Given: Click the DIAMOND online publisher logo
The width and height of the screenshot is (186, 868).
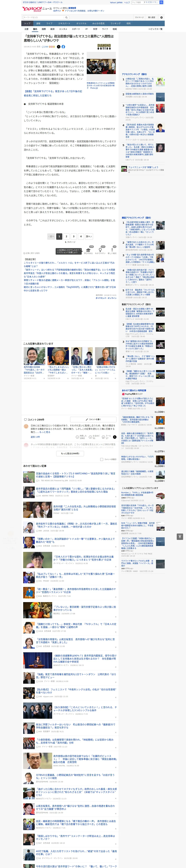Looking at the screenshot, I should click(104, 47).
